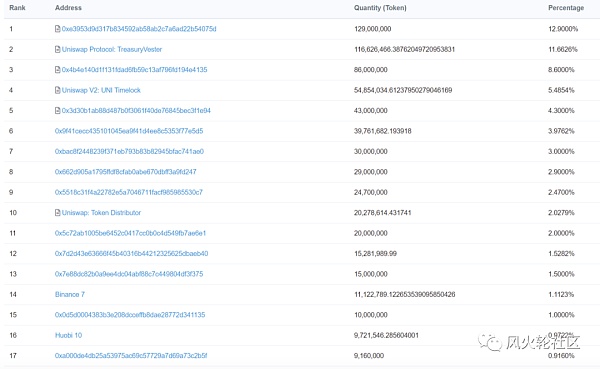
Task: Click the Quantity (Token) column header
Action: tap(380, 8)
